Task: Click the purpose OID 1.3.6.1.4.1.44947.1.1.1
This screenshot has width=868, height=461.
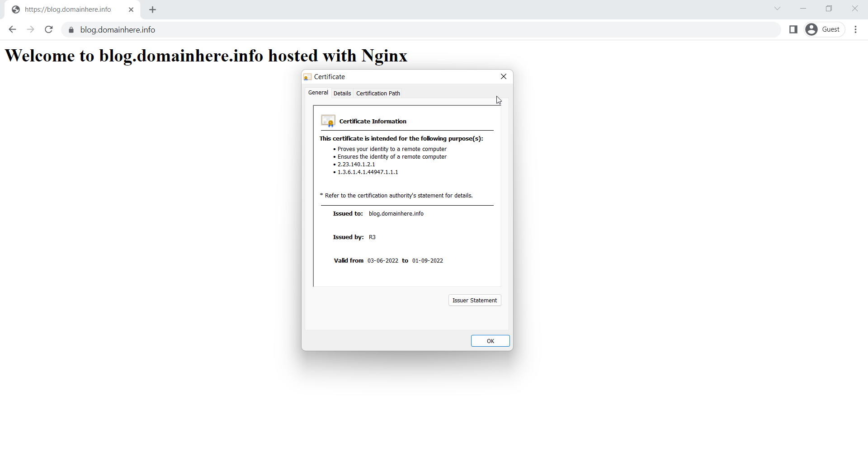Action: point(368,172)
